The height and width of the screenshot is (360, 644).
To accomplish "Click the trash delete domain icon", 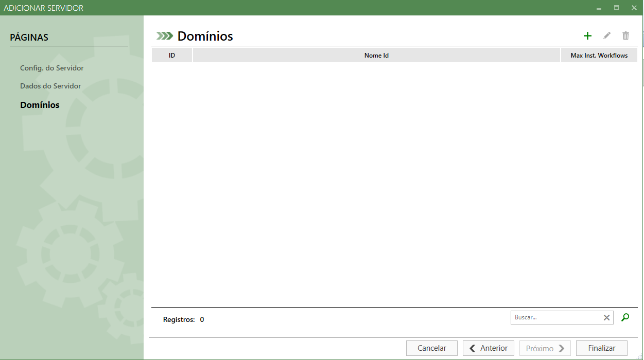I will [626, 36].
